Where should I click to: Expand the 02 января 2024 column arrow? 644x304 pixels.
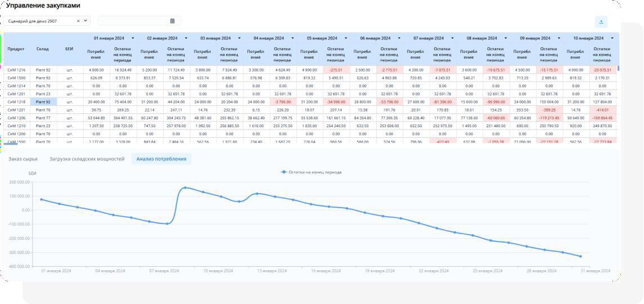tap(186, 38)
